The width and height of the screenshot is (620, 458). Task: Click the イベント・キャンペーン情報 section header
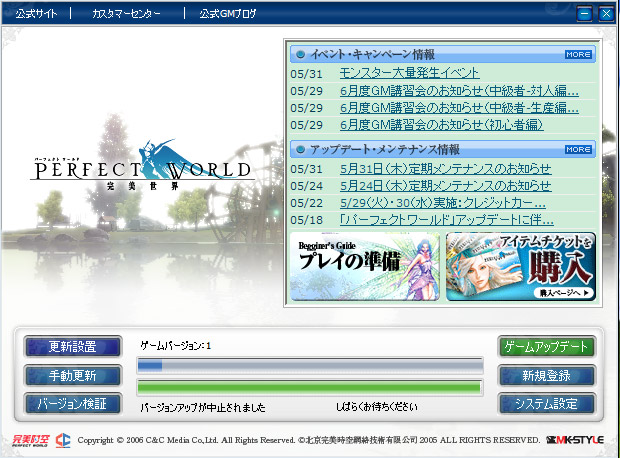click(442, 55)
